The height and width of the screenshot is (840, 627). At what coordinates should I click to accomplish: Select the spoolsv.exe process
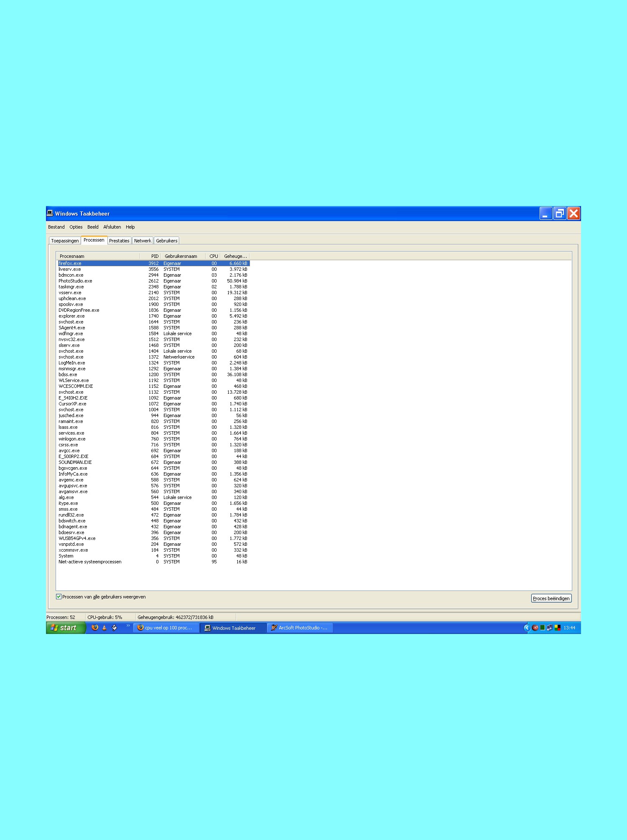[x=153, y=304]
